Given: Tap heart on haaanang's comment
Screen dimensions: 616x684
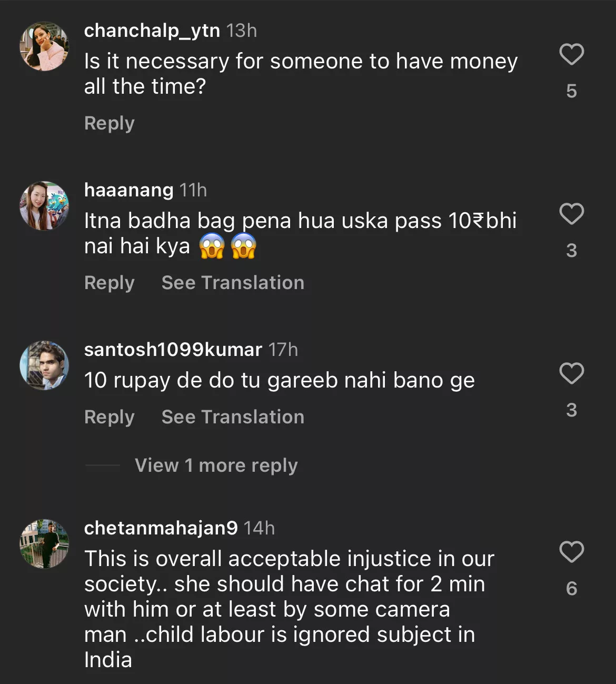Looking at the screenshot, I should pos(571,214).
